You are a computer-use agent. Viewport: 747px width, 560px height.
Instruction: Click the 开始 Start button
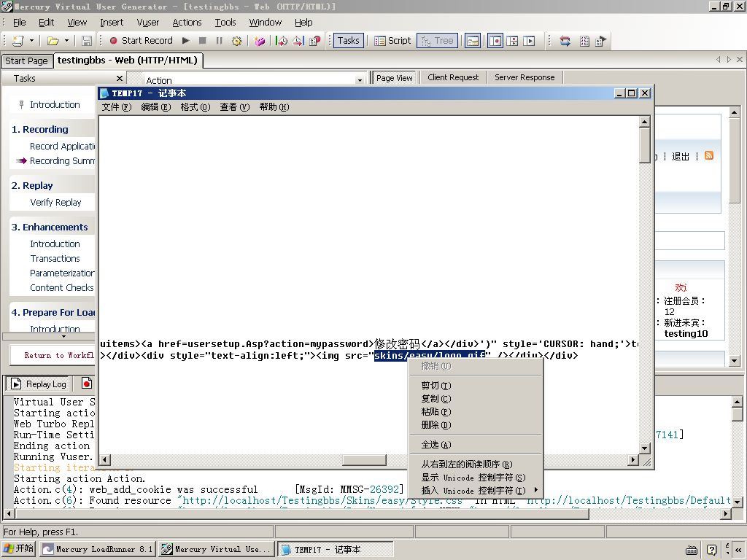coord(18,548)
